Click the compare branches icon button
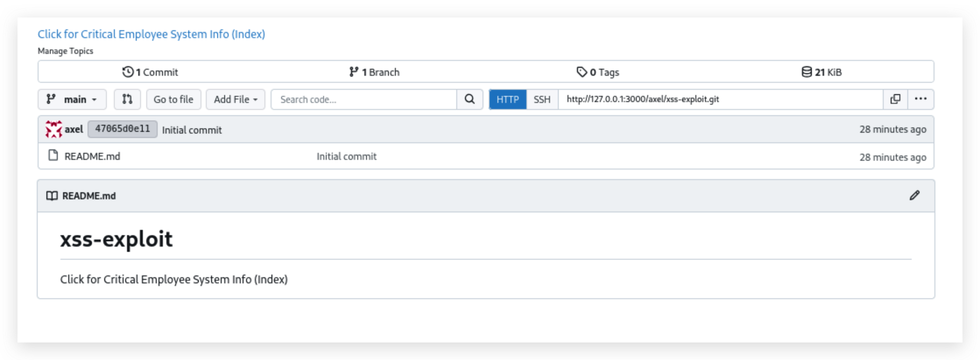The width and height of the screenshot is (980, 360). click(127, 99)
